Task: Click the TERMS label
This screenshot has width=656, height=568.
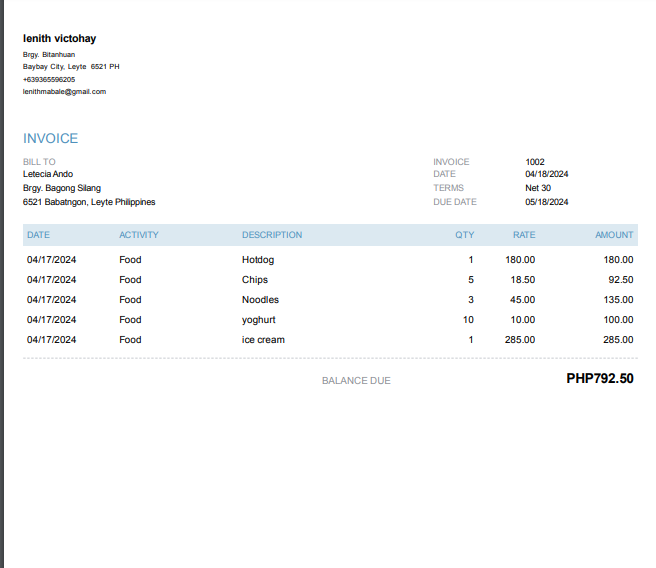Action: pos(448,188)
